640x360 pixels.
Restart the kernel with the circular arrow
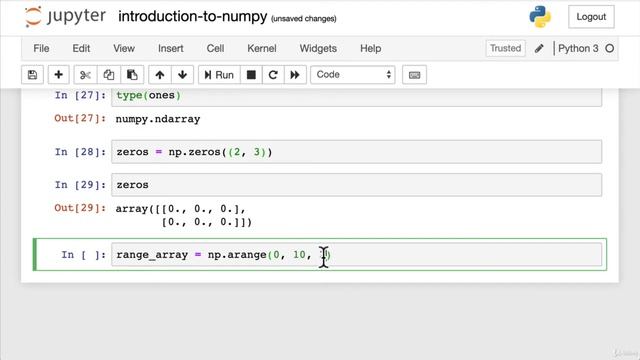click(273, 75)
